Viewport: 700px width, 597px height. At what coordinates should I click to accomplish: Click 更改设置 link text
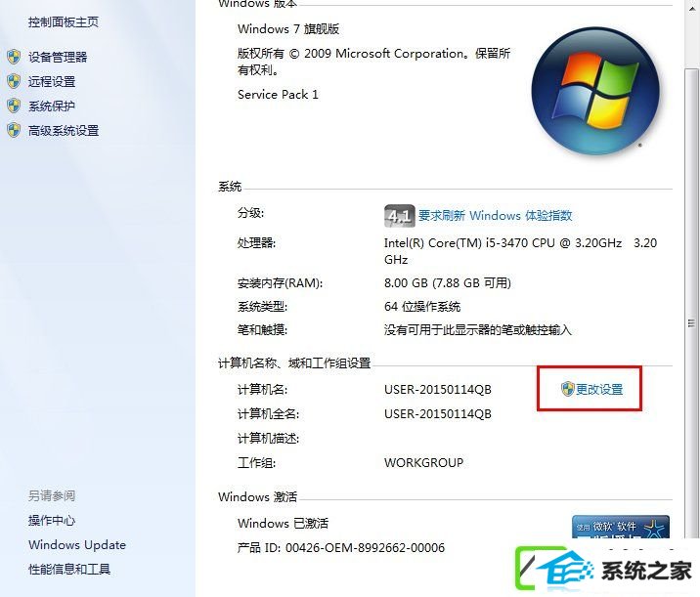pos(599,390)
